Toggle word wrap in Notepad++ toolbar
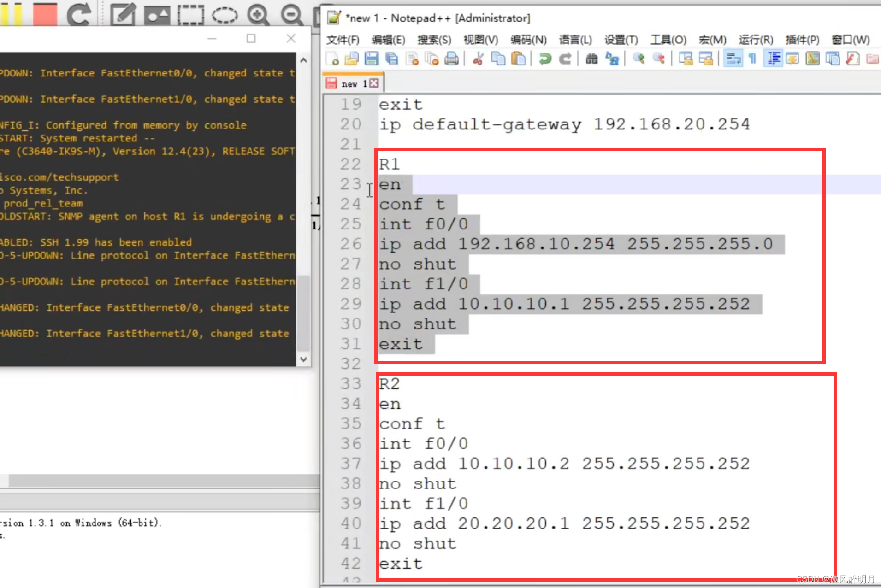This screenshot has height=588, width=881. pos(733,59)
